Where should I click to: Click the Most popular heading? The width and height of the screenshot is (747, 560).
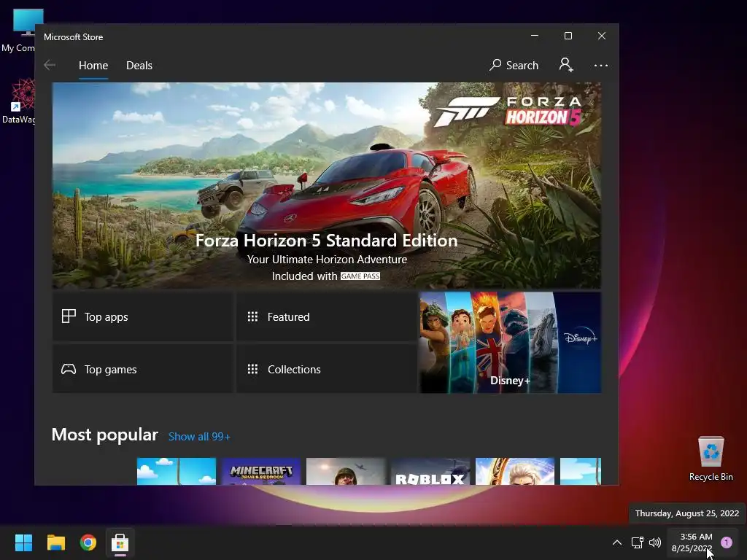click(105, 435)
